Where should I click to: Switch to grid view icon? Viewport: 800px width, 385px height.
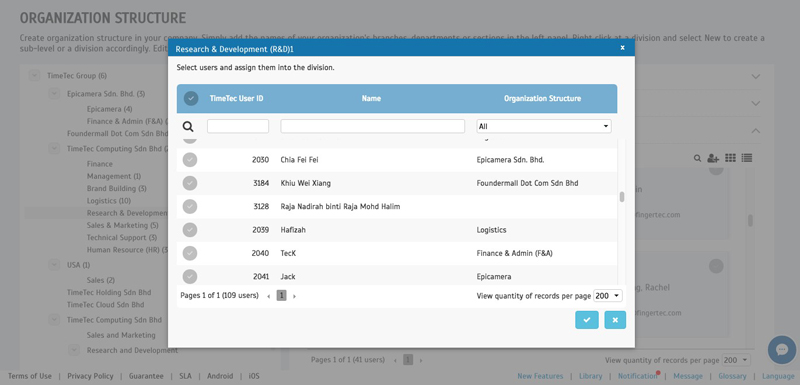pyautogui.click(x=730, y=158)
